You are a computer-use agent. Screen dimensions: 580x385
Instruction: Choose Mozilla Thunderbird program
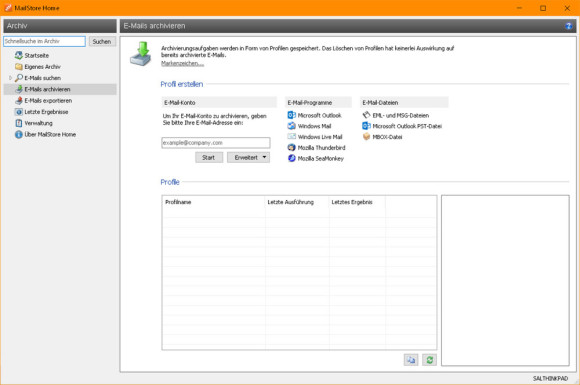pyautogui.click(x=321, y=148)
